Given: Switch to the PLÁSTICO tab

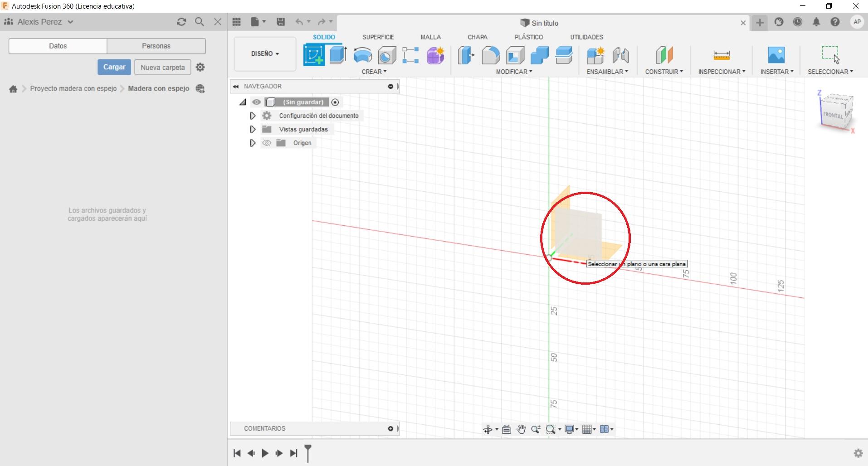Looking at the screenshot, I should [x=529, y=37].
